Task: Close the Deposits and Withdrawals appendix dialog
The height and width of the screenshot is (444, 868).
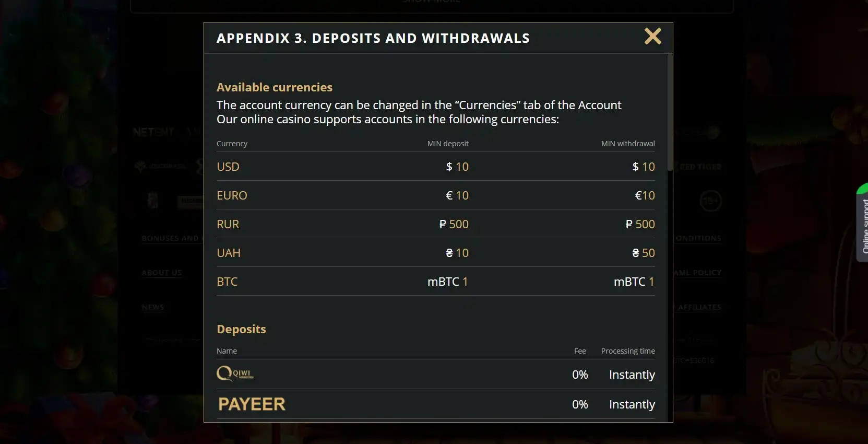Action: click(x=652, y=37)
